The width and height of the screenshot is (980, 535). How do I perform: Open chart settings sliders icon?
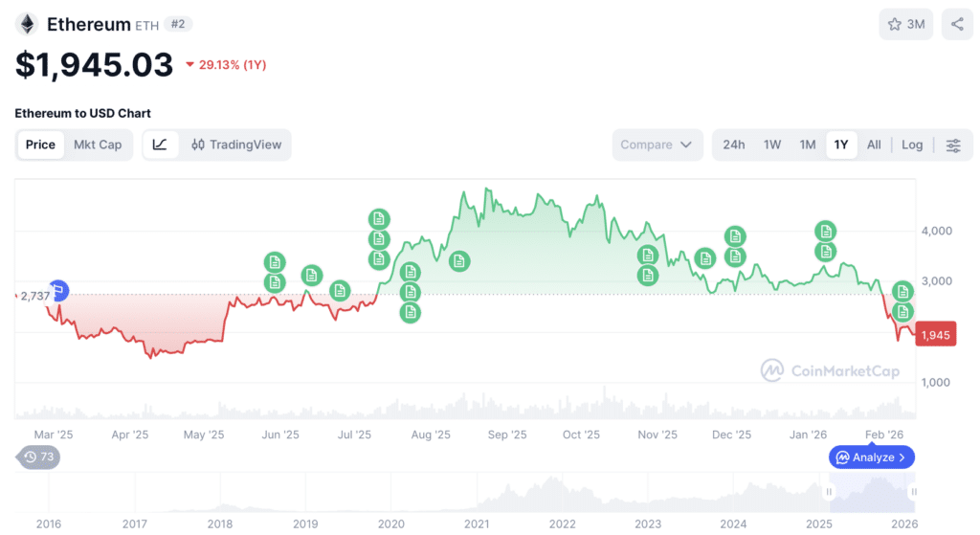(953, 145)
